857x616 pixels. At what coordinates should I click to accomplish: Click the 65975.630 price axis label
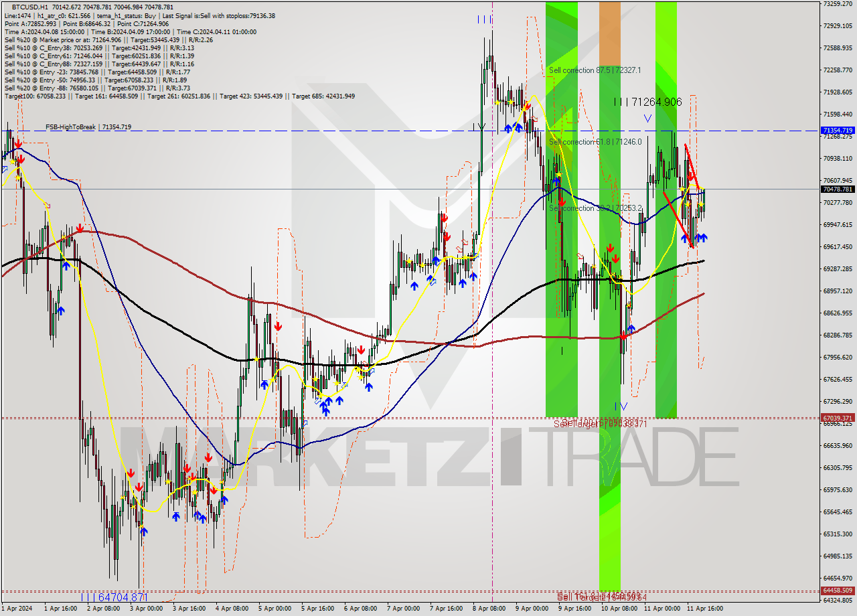838,490
